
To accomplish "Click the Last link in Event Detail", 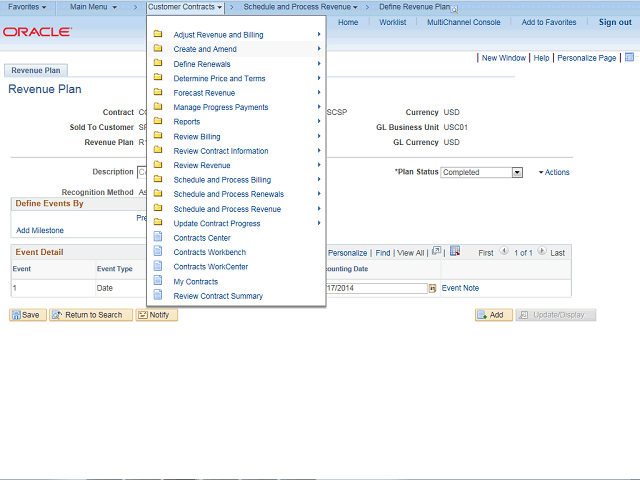I will 557,253.
